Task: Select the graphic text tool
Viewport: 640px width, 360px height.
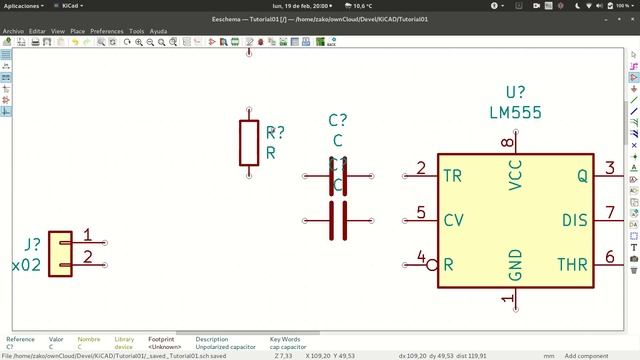Action: 634,247
